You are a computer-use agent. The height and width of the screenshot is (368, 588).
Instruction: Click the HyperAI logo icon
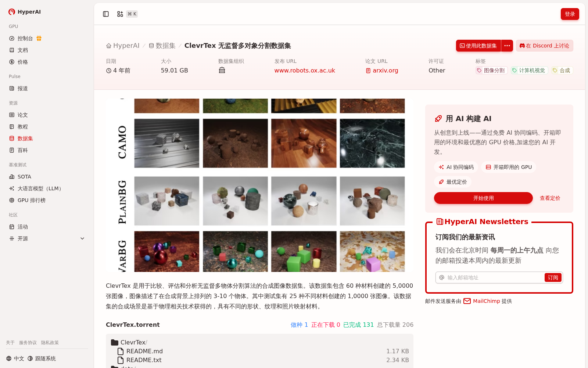(12, 12)
